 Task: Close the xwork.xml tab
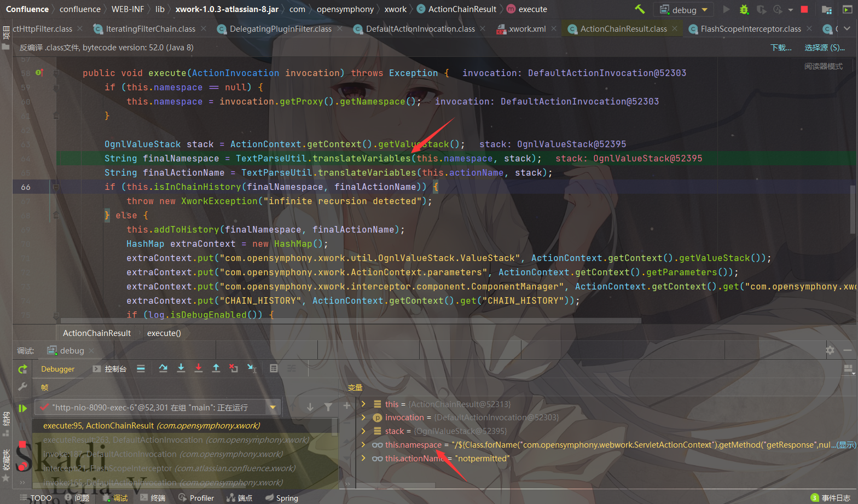554,28
